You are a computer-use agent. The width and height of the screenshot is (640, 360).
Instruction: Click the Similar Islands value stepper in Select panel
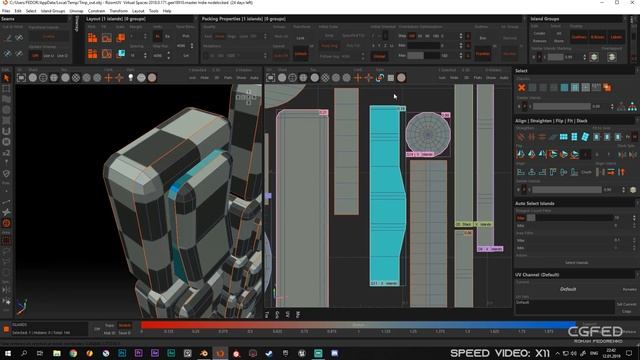pos(611,107)
